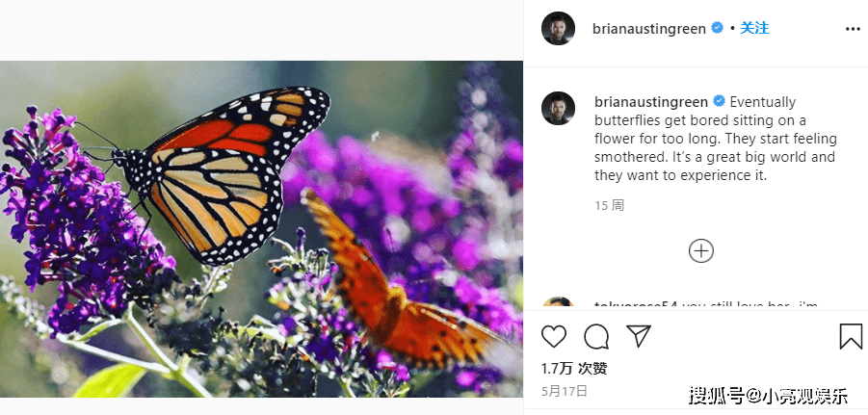Click the commenter's avatar by tokyorose54
Image resolution: width=868 pixels, height=415 pixels.
(558, 303)
